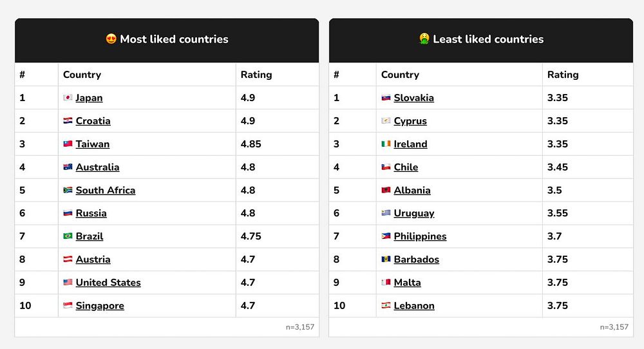The image size is (644, 349).
Task: Open the Albania country link
Action: [x=412, y=190]
